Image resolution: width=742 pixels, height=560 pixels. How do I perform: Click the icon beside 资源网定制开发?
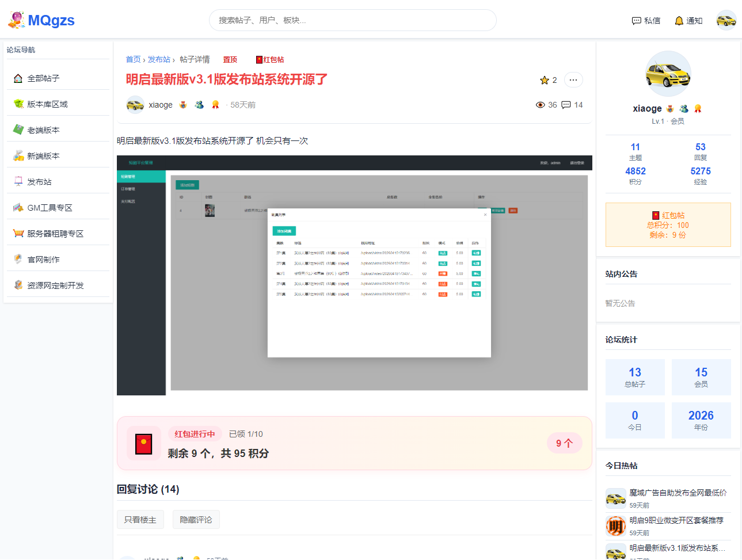click(x=18, y=285)
